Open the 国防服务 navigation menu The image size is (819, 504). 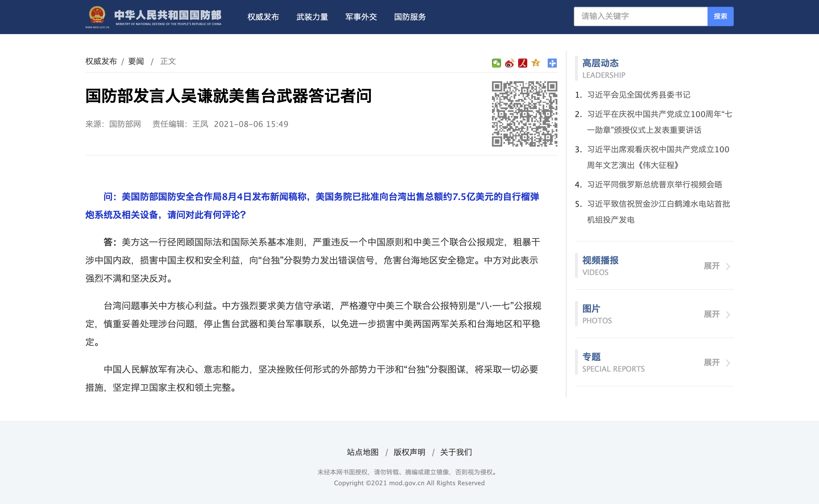click(410, 17)
